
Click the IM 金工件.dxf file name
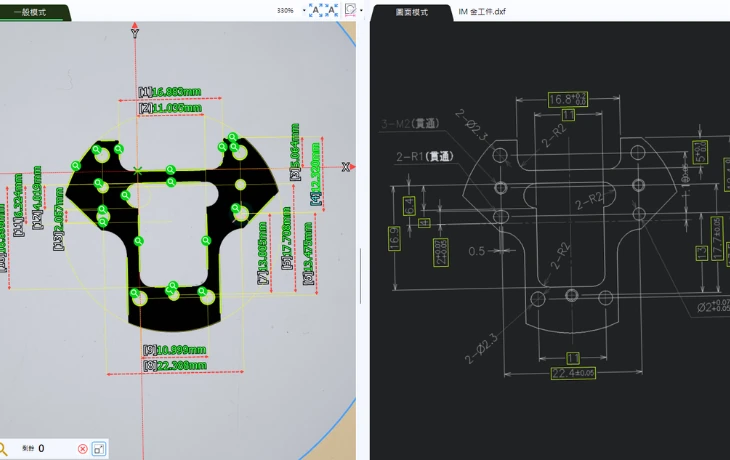(482, 12)
